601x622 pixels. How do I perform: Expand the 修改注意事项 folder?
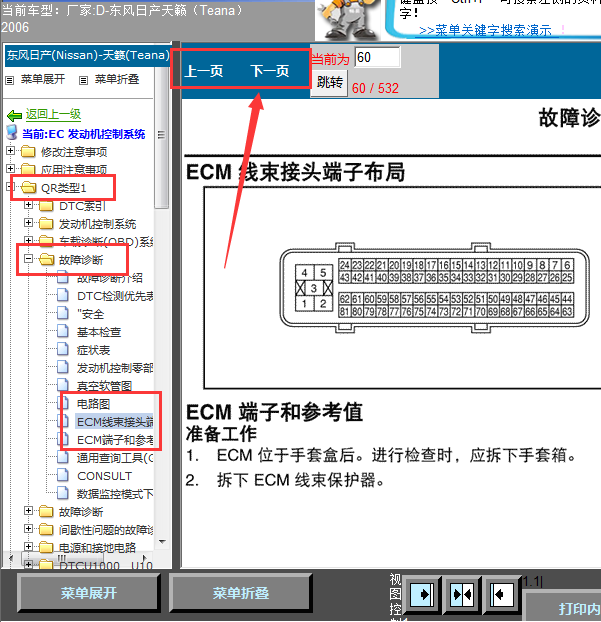(x=11, y=151)
